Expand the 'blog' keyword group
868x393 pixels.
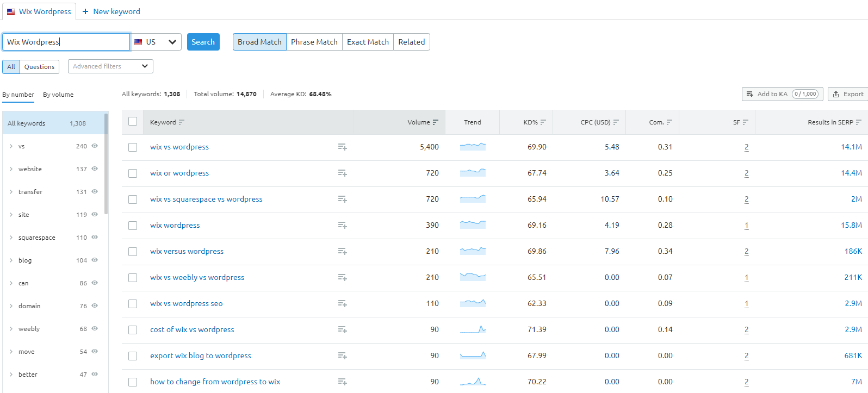[11, 260]
